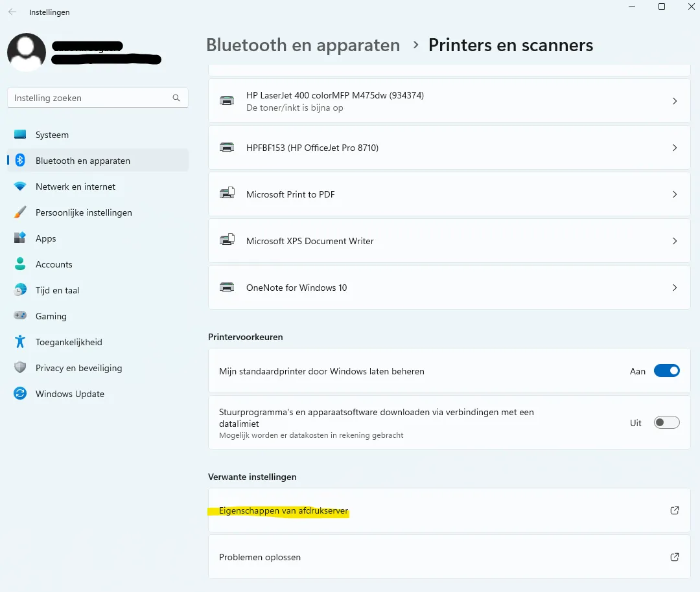Click the Bluetooth icon in the sidebar
The height and width of the screenshot is (592, 700).
(20, 160)
